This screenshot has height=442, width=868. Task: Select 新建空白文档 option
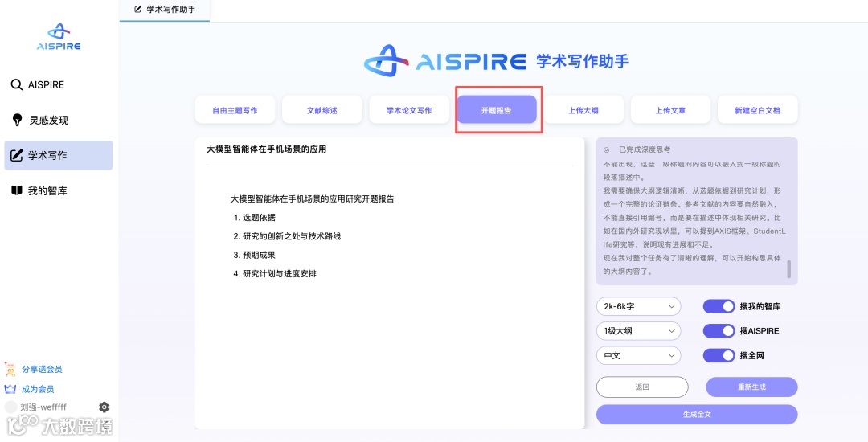pyautogui.click(x=758, y=110)
